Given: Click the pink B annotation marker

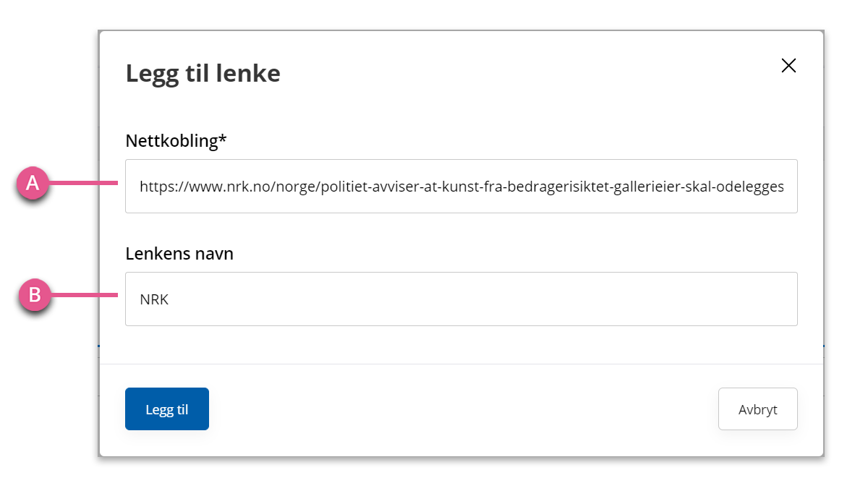Looking at the screenshot, I should [34, 295].
